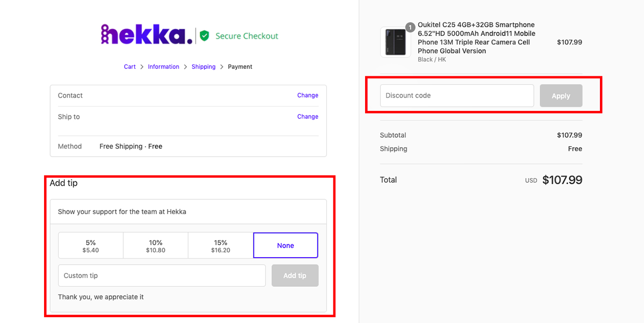
Task: Click "Thank you, we appreciate it" text
Action: click(101, 297)
